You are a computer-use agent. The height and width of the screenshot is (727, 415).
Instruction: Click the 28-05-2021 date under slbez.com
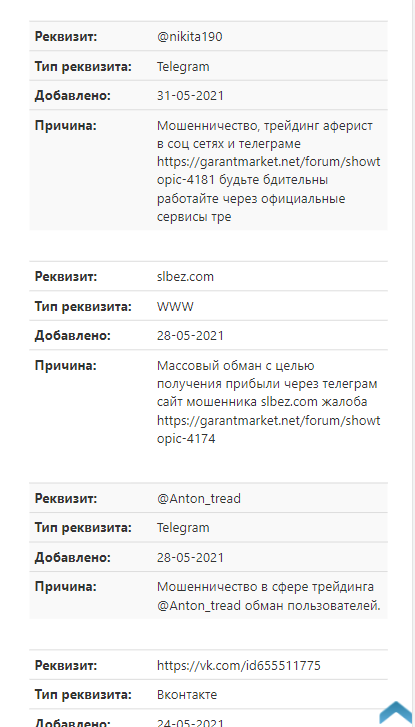(190, 336)
